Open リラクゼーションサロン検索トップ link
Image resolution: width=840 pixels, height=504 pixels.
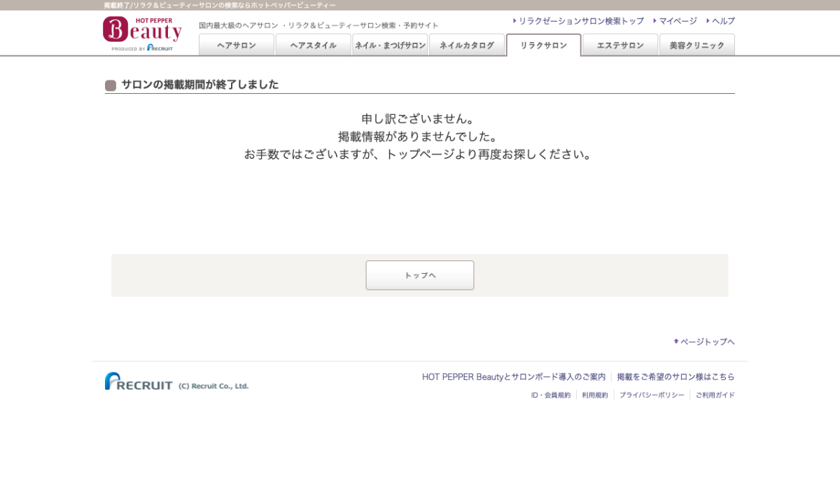pyautogui.click(x=580, y=21)
